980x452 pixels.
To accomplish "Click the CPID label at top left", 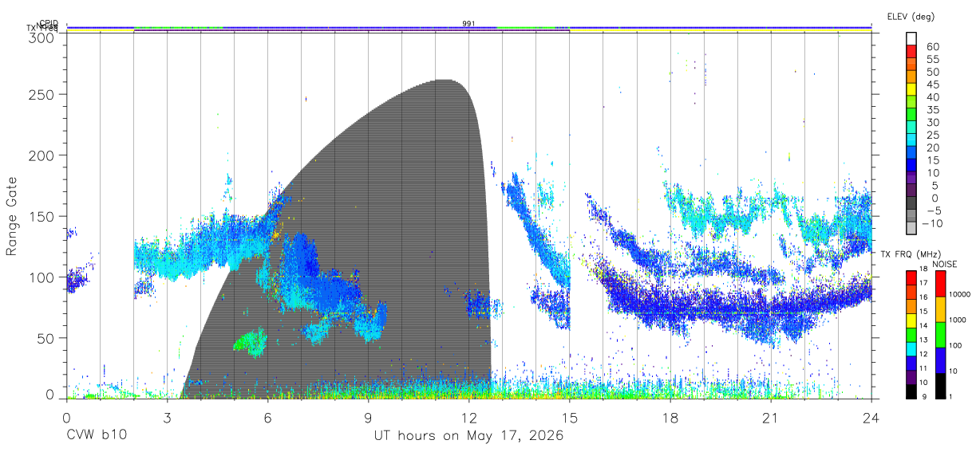I will pyautogui.click(x=49, y=23).
